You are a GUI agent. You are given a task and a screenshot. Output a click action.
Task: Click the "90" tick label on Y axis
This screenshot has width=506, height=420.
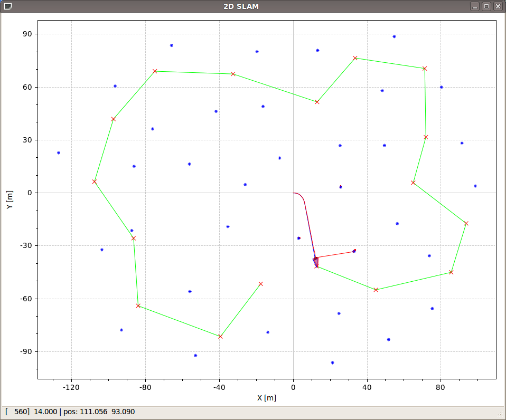pyautogui.click(x=27, y=34)
